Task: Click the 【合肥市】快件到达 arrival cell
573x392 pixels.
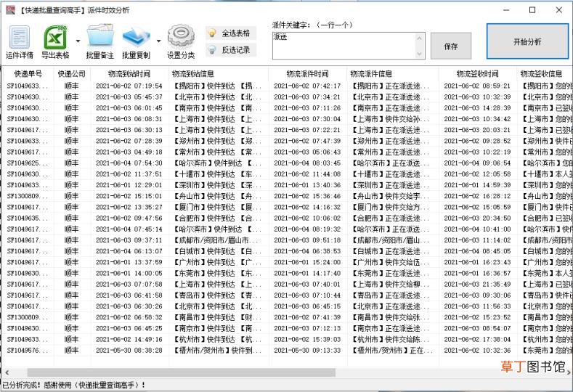Action: (218, 218)
